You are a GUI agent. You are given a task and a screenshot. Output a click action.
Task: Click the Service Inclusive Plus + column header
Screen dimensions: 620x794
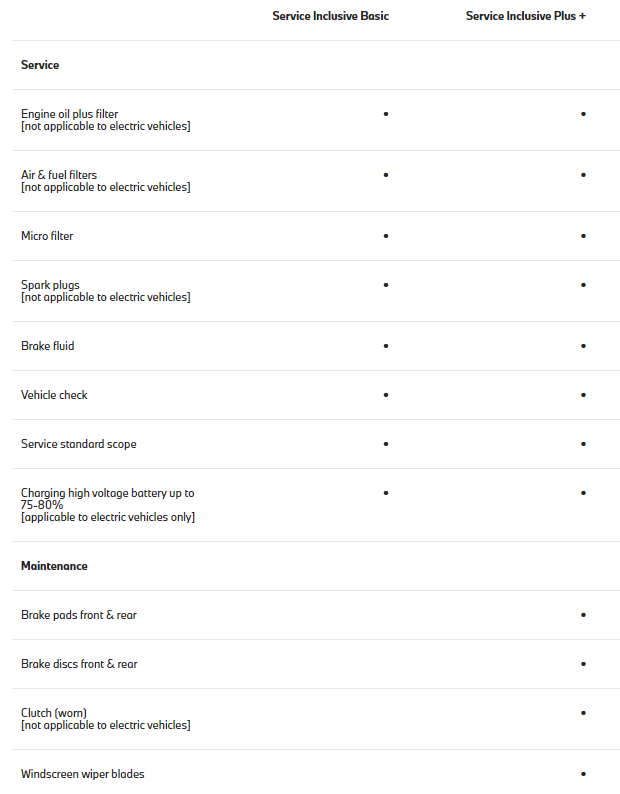[x=526, y=16]
